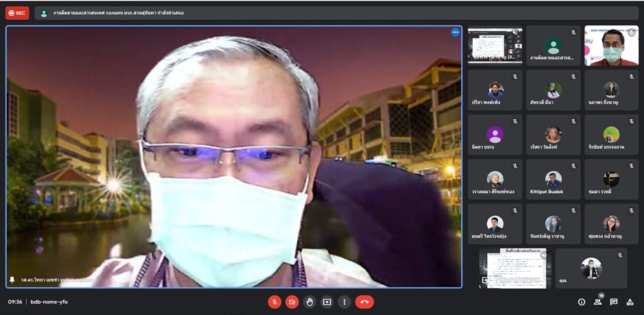Turn on the camera
Screen dimensions: 644x315
293,302
